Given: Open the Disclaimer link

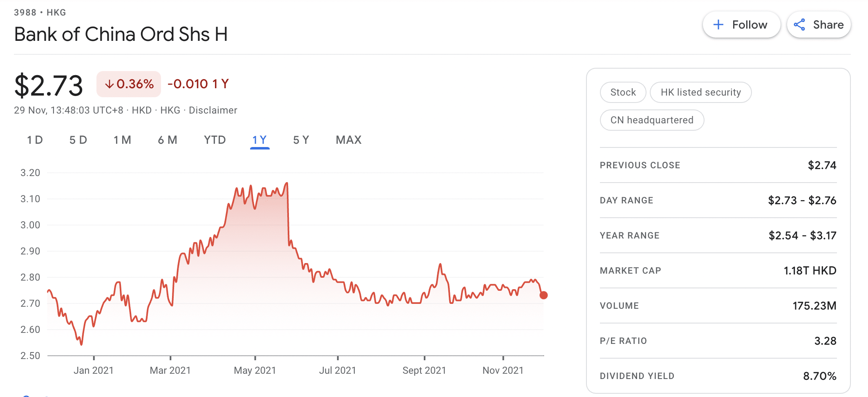Looking at the screenshot, I should (x=213, y=110).
